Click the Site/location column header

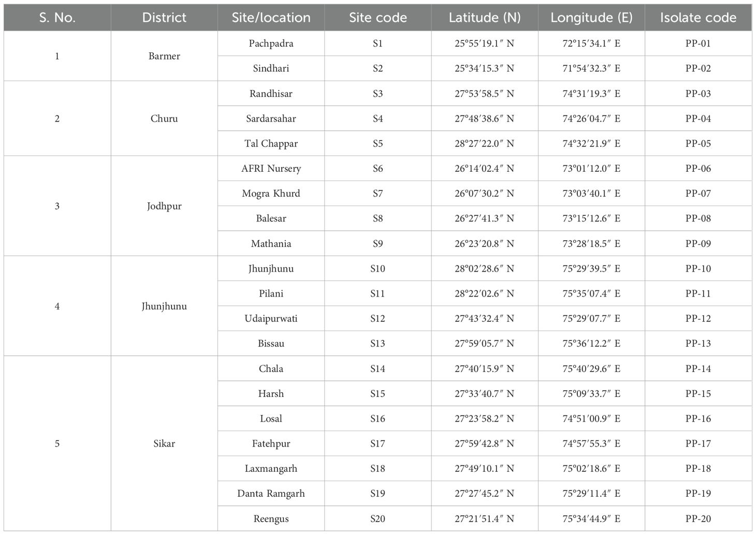coord(271,18)
